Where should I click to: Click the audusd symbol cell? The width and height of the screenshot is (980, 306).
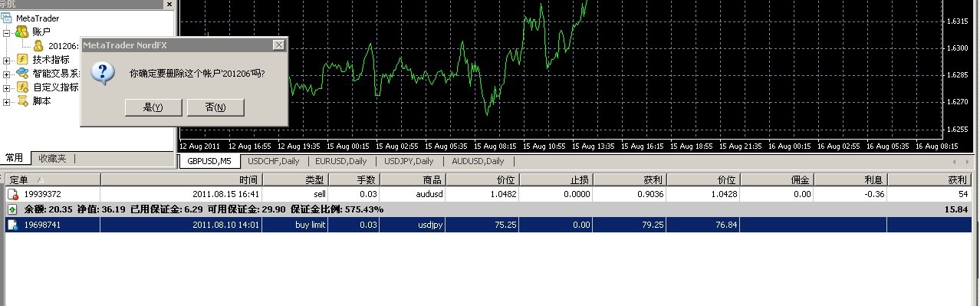[413, 195]
